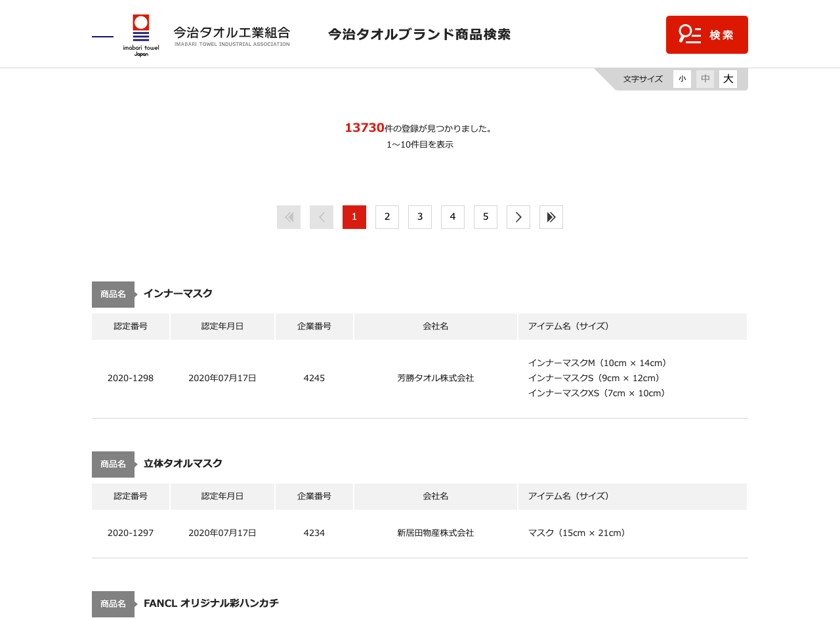Click company name 芳勝タオル株式会社

point(435,378)
